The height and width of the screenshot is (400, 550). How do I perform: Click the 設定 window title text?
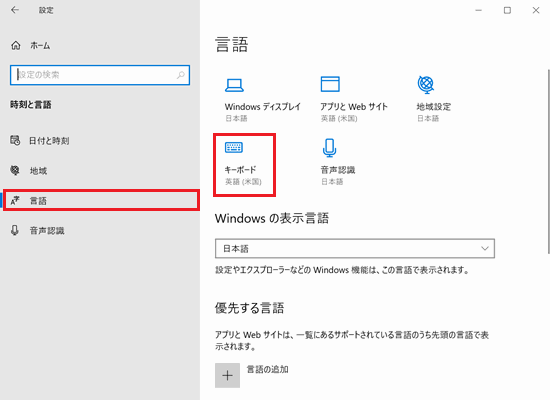[46, 10]
